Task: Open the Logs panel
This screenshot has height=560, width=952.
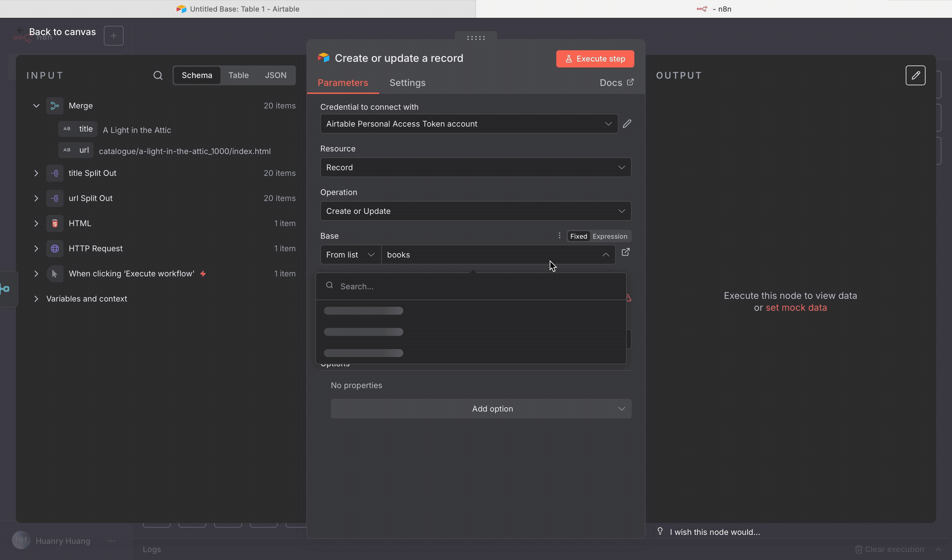Action: 152,549
